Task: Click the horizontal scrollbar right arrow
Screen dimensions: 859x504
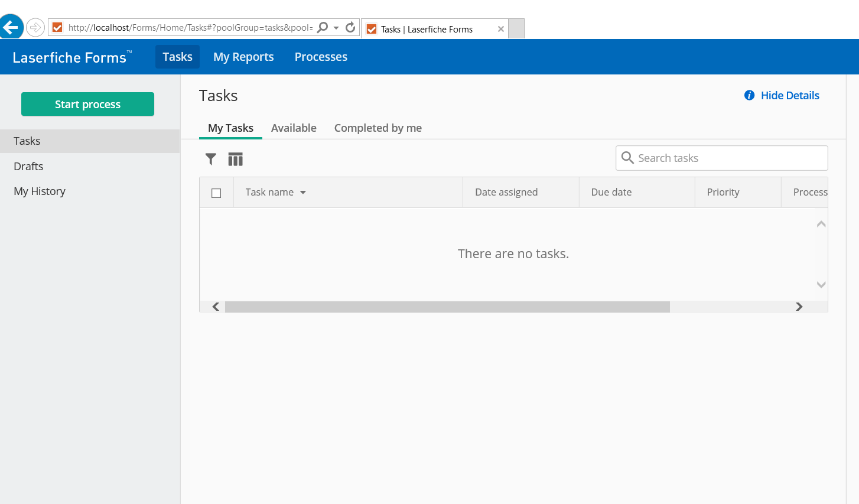Action: coord(799,307)
